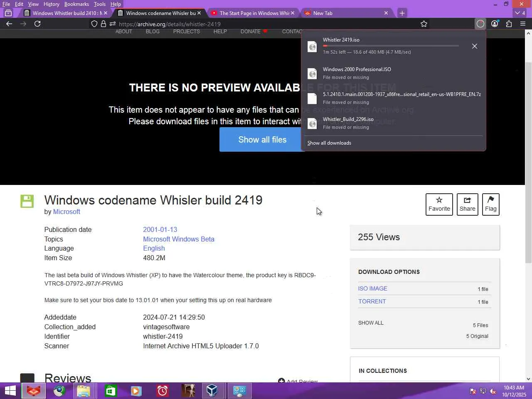Open VirtualBox from the taskbar
The width and height of the screenshot is (532, 399).
(212, 391)
